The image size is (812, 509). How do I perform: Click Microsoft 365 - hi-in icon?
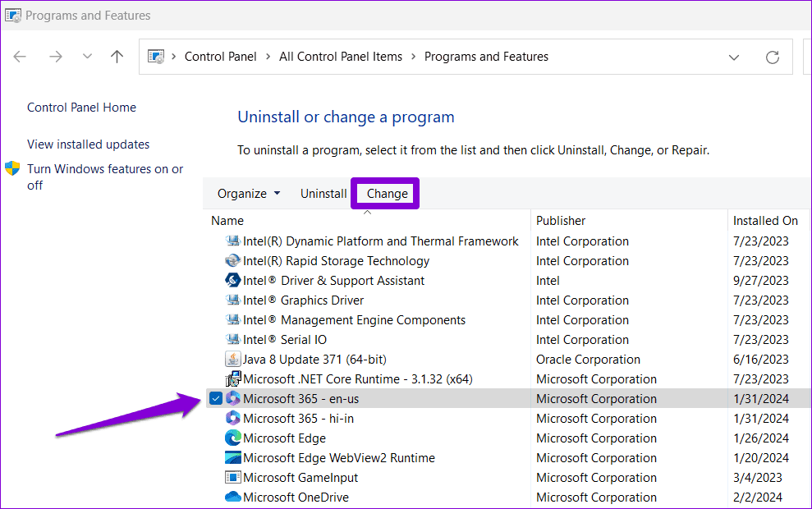pos(233,418)
